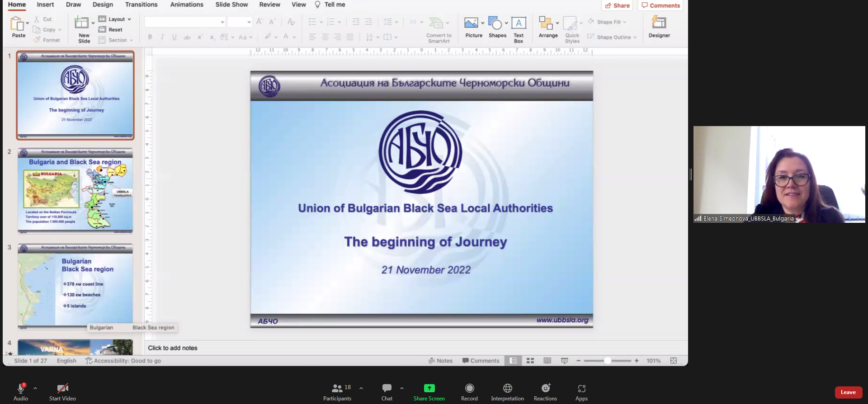The image size is (868, 404).
Task: Click Tell me search
Action: pyautogui.click(x=330, y=5)
